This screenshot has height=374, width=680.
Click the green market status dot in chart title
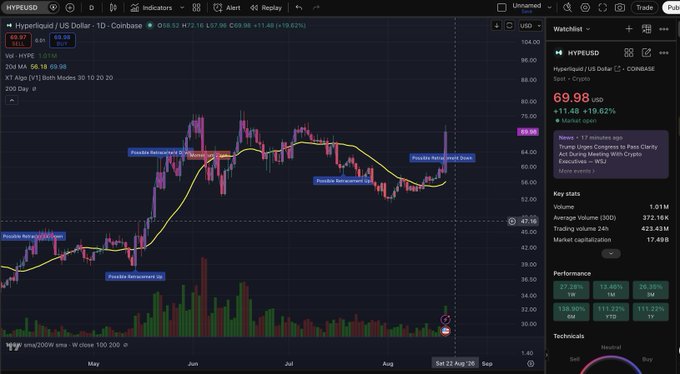(150, 26)
